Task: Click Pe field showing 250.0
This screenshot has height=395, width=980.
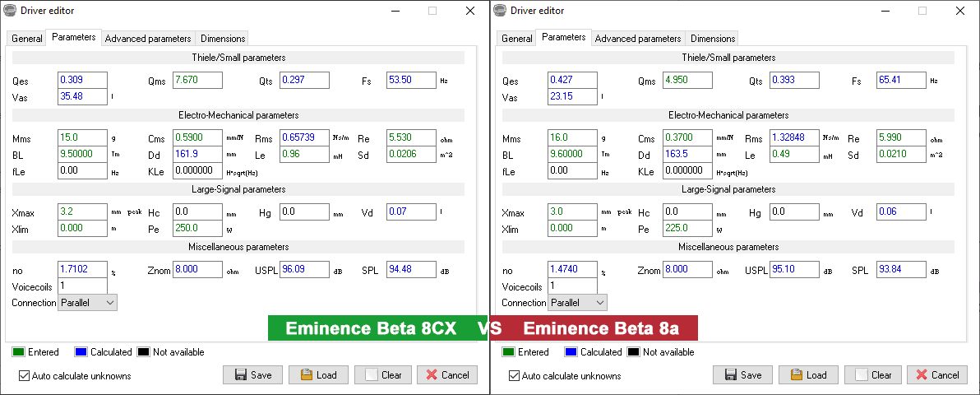Action: [197, 228]
